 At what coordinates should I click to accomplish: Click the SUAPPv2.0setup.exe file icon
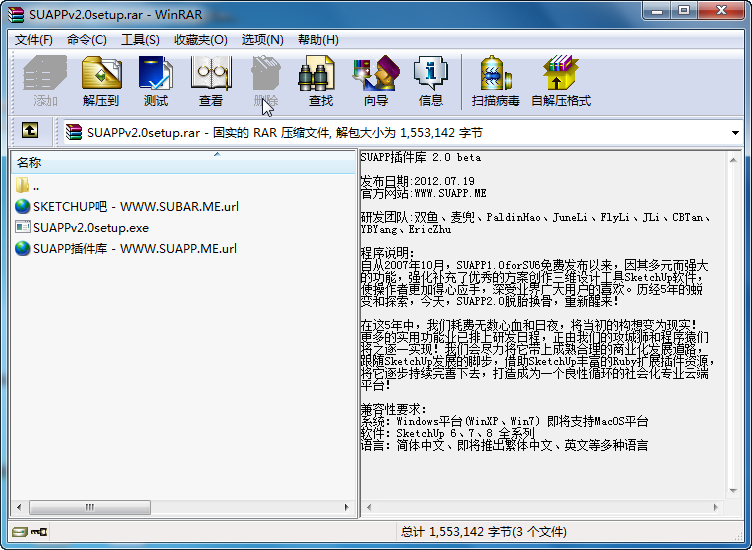(22, 227)
